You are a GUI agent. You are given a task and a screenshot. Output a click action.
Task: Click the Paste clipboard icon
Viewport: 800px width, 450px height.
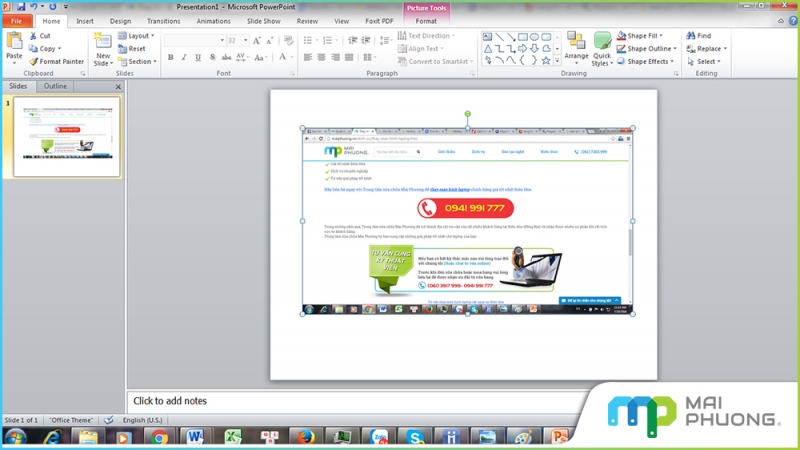(14, 42)
